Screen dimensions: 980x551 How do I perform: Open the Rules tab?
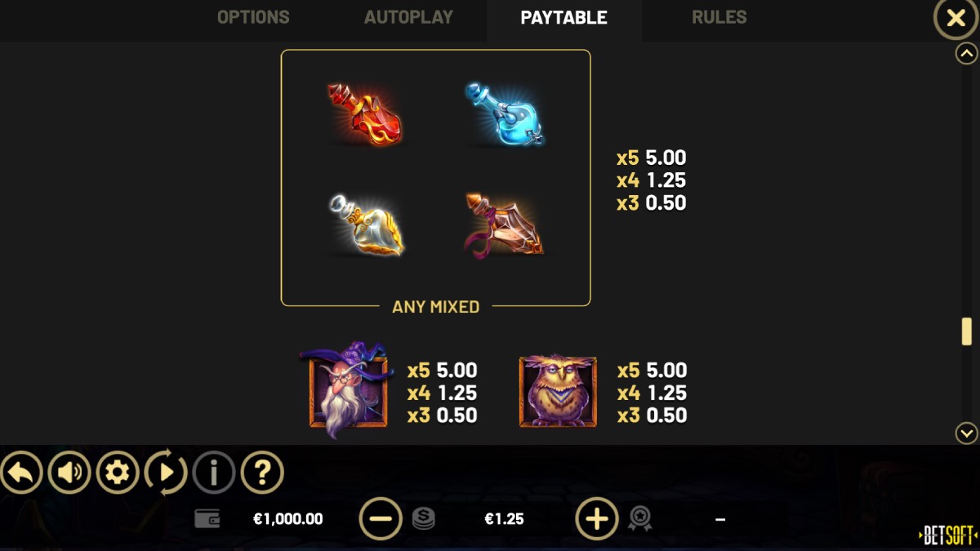[x=719, y=17]
